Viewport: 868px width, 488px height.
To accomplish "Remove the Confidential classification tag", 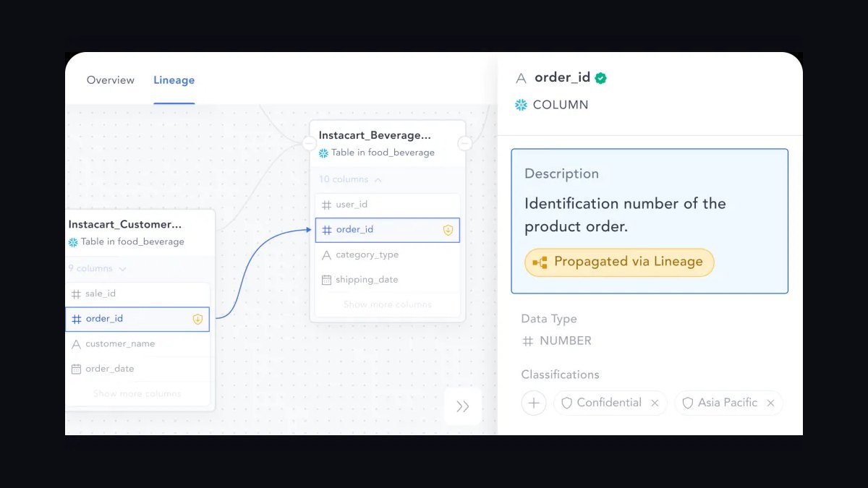I will pos(655,403).
